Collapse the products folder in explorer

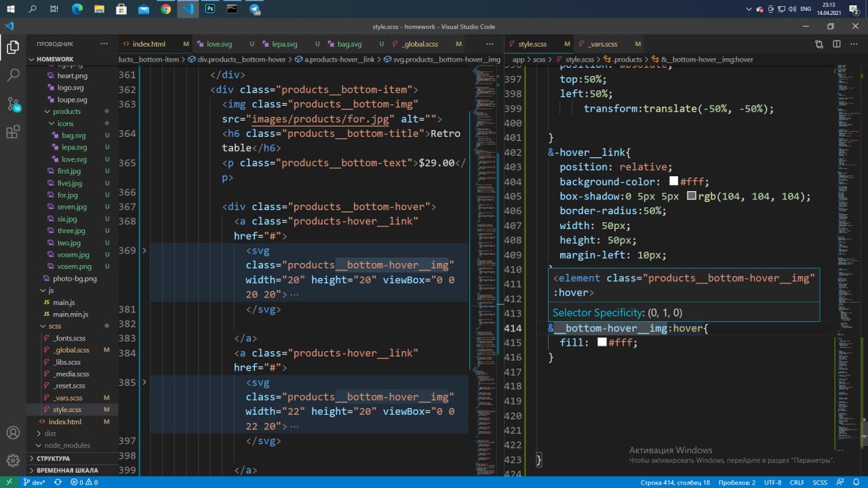pyautogui.click(x=66, y=111)
